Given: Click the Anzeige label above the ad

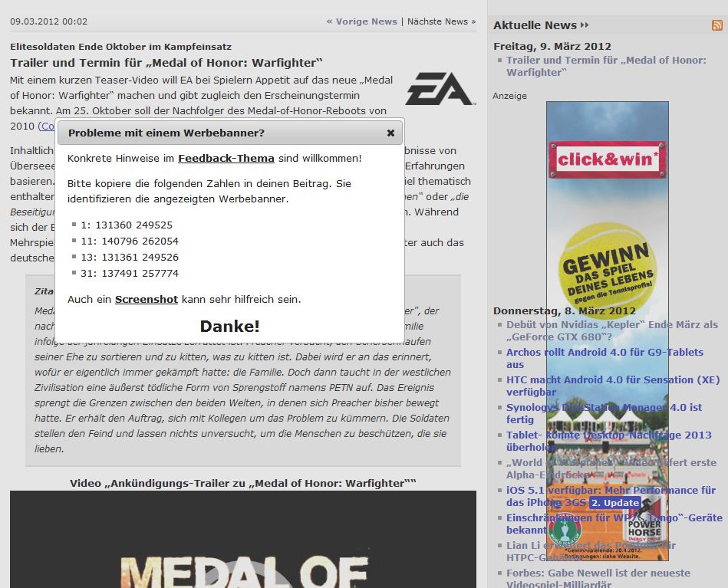Looking at the screenshot, I should (x=509, y=96).
